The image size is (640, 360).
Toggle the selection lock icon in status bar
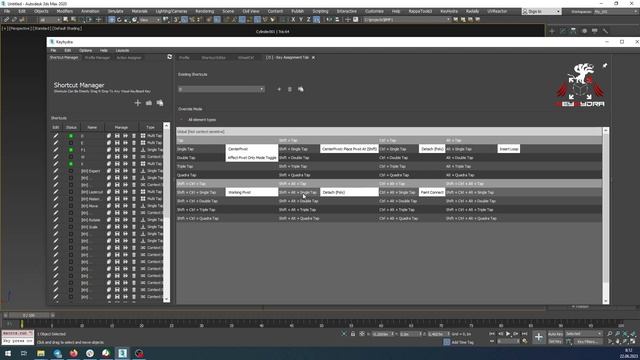pos(353,334)
